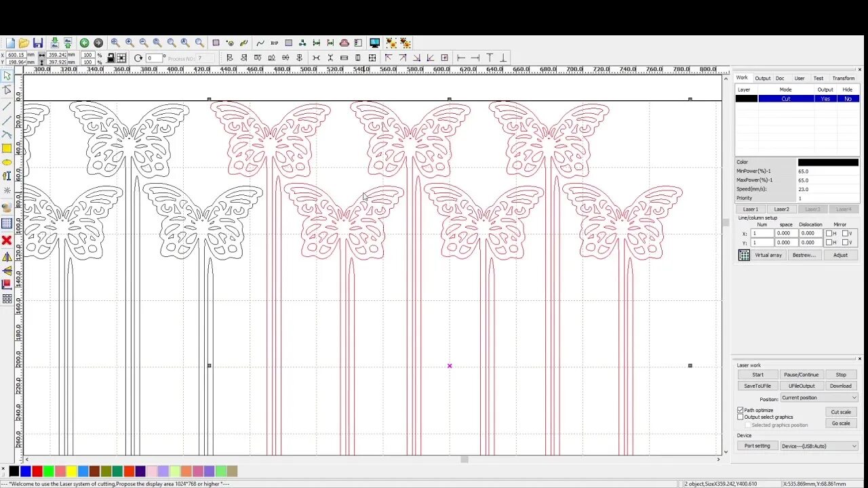Click the Pause/Continue button
The width and height of the screenshot is (868, 488).
[802, 375]
